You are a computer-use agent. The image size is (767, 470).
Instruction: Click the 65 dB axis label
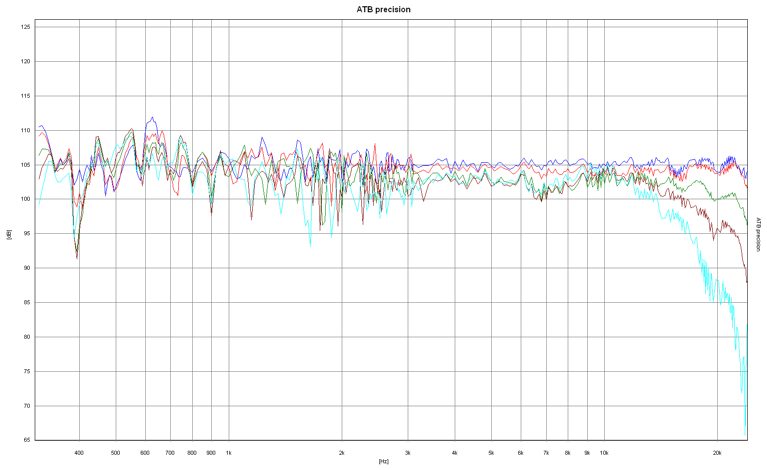[27, 440]
